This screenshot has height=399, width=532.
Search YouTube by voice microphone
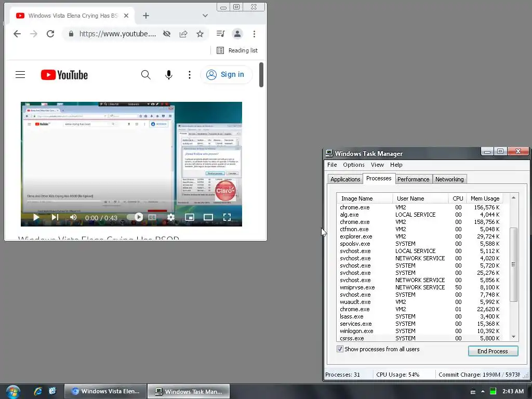[x=169, y=75]
